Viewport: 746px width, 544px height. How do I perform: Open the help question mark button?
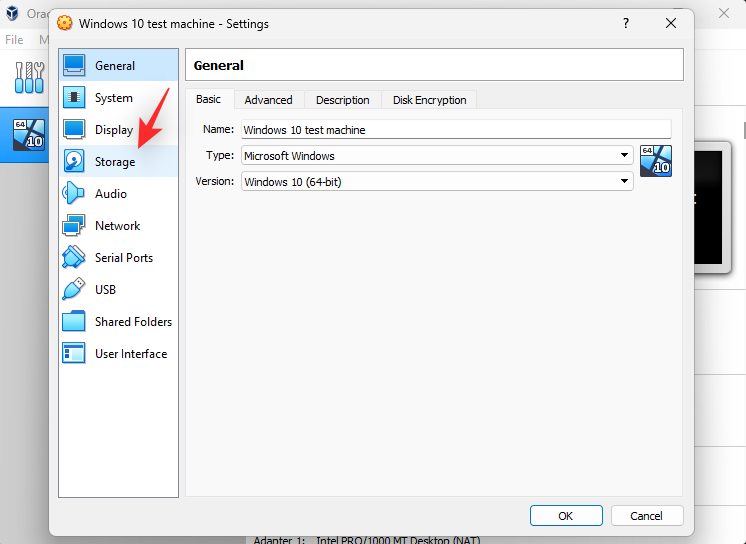(626, 23)
